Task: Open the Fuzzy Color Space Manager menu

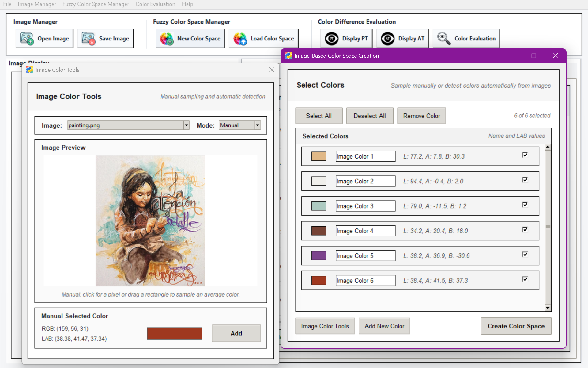Action: click(96, 4)
